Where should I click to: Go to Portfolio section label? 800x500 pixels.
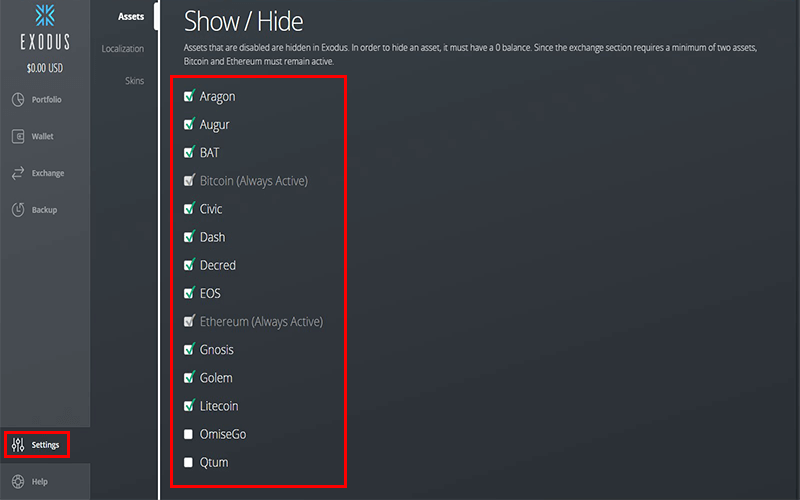pyautogui.click(x=46, y=99)
